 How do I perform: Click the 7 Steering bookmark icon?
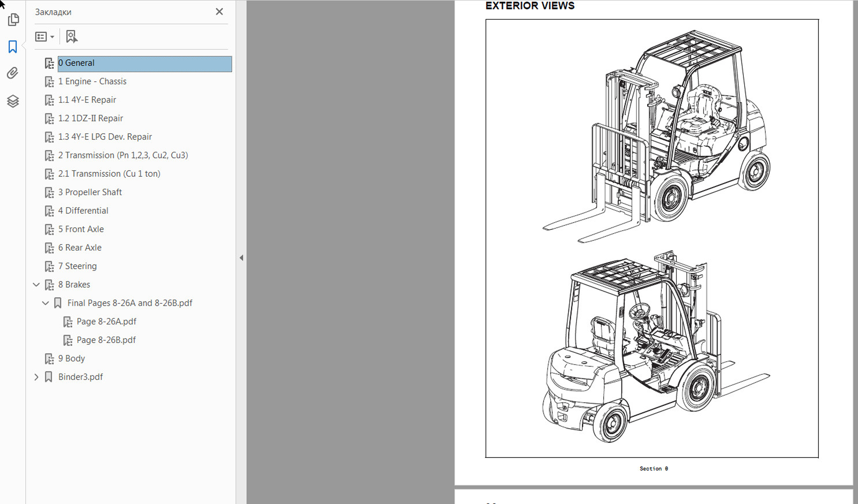tap(49, 267)
